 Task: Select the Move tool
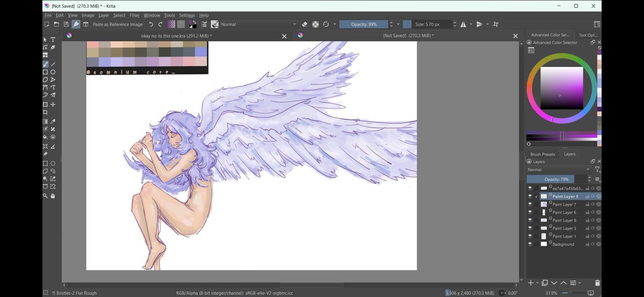[53, 105]
